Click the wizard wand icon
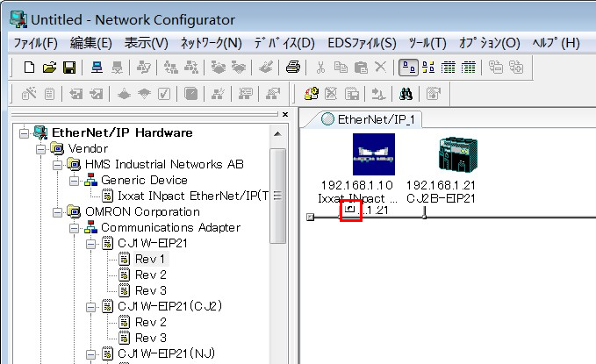Image resolution: width=596 pixels, height=364 pixels. click(29, 94)
